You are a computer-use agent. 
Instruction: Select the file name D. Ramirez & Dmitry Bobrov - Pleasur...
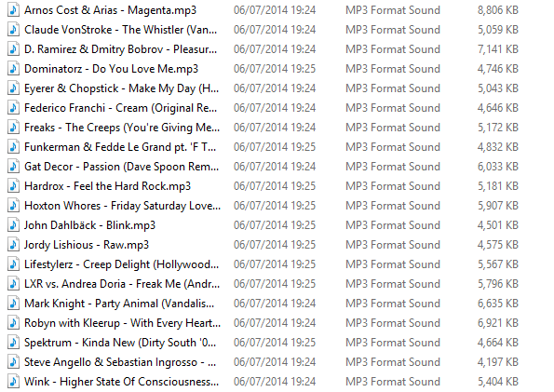pos(120,49)
